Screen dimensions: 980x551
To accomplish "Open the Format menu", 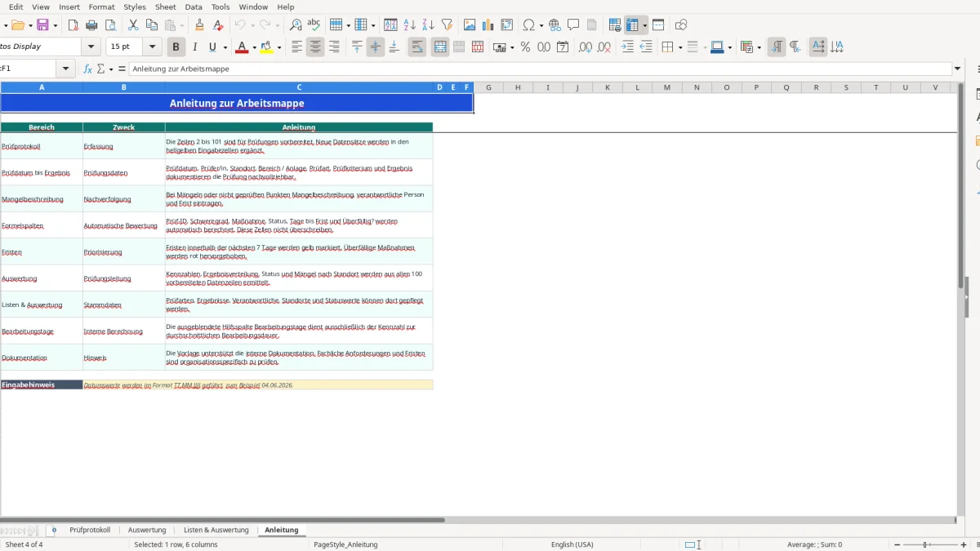I will pyautogui.click(x=101, y=7).
